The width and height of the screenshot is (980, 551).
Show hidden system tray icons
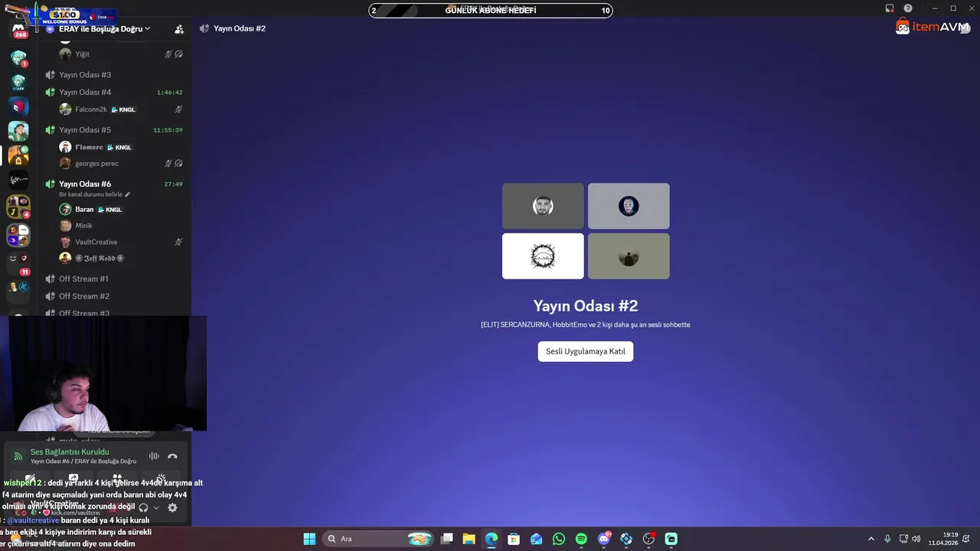[871, 539]
